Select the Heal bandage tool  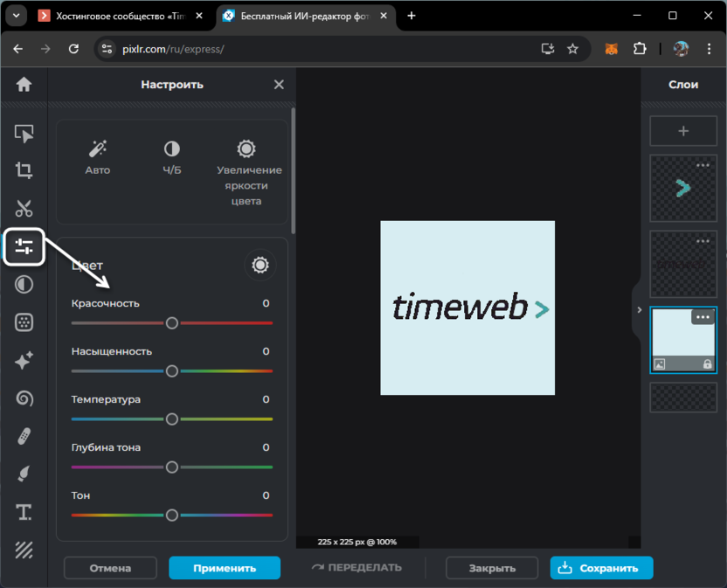[x=24, y=436]
